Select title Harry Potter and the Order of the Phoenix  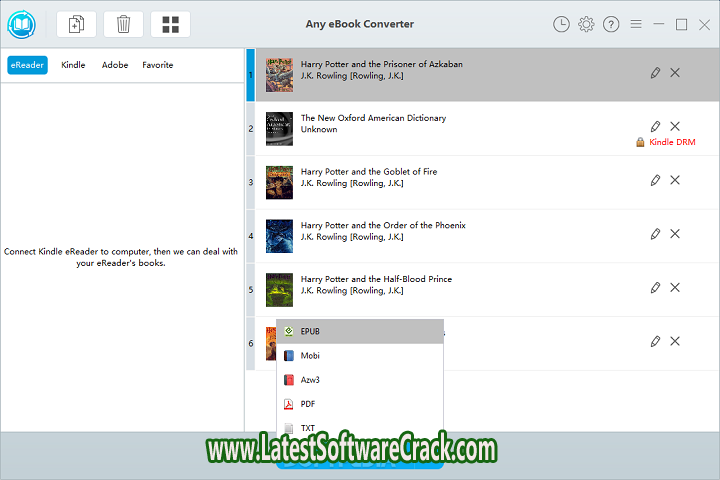point(383,226)
